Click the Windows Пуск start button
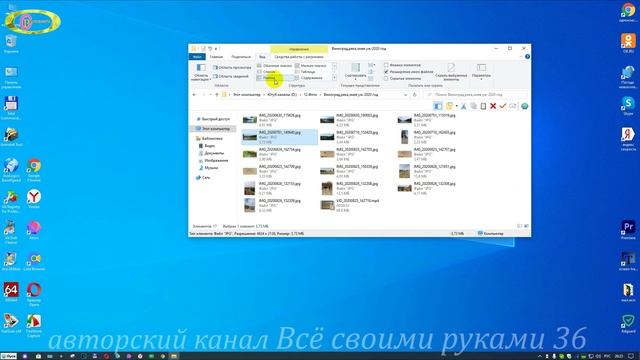Image resolution: width=640 pixels, height=360 pixels. click(x=9, y=356)
